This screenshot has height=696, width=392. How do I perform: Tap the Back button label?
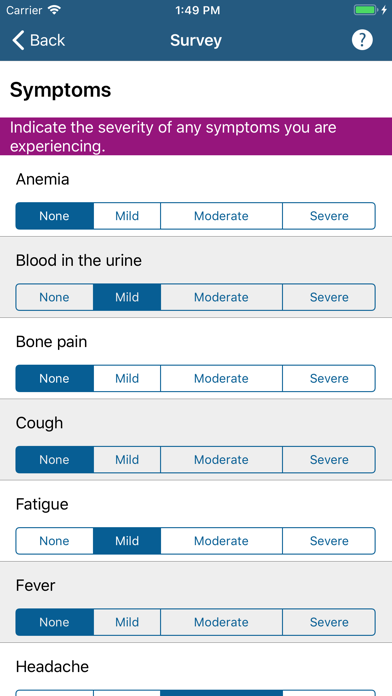coord(47,40)
